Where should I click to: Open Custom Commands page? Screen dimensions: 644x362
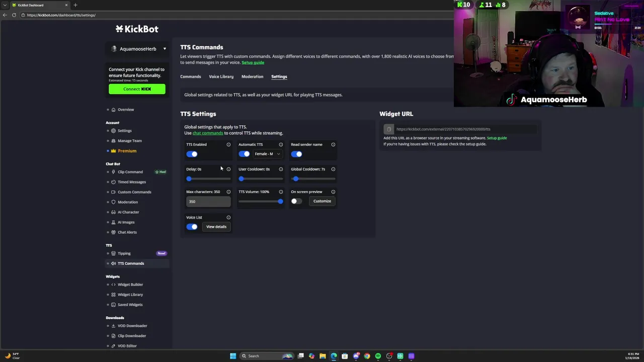[134, 192]
